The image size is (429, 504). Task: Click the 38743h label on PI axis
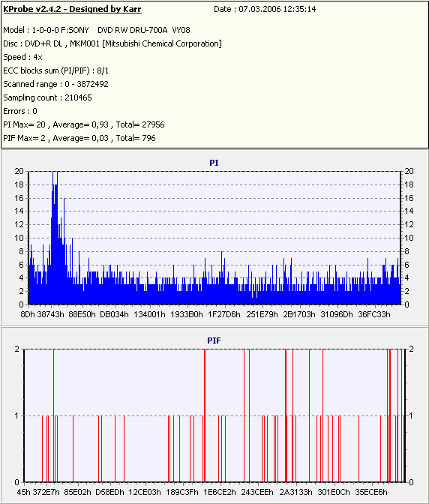pyautogui.click(x=51, y=314)
